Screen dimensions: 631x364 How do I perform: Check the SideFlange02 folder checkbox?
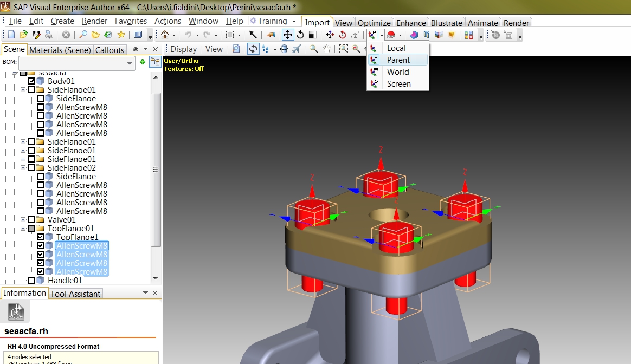coord(32,168)
